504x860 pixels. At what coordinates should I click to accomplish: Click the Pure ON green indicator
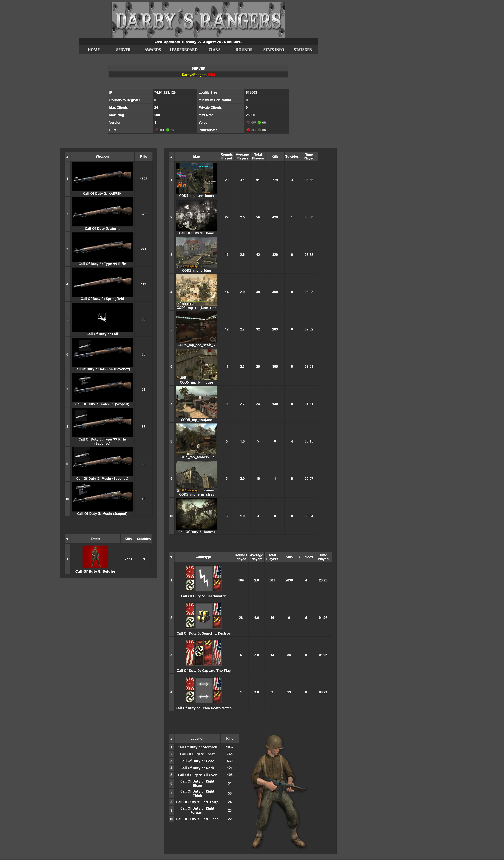[170, 130]
